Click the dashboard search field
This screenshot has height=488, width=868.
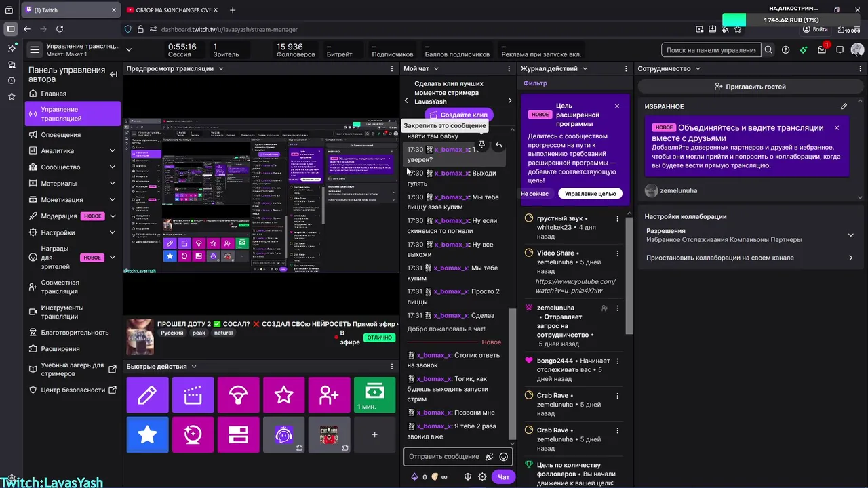(x=711, y=50)
